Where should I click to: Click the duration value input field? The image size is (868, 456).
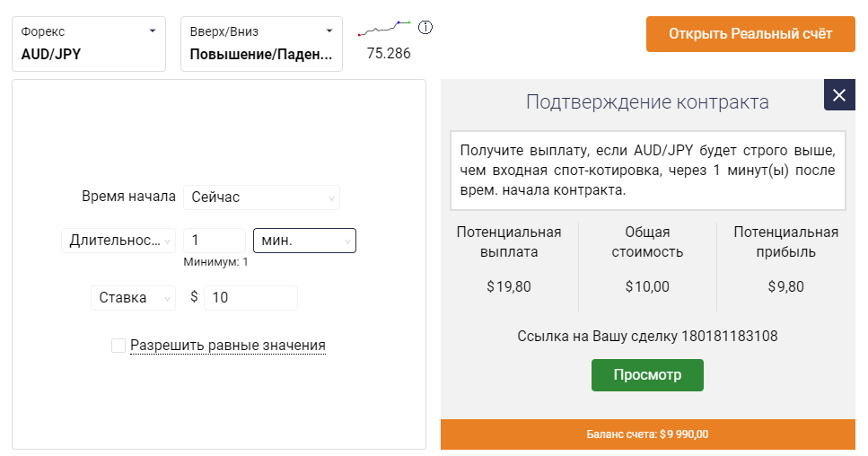pyautogui.click(x=214, y=241)
